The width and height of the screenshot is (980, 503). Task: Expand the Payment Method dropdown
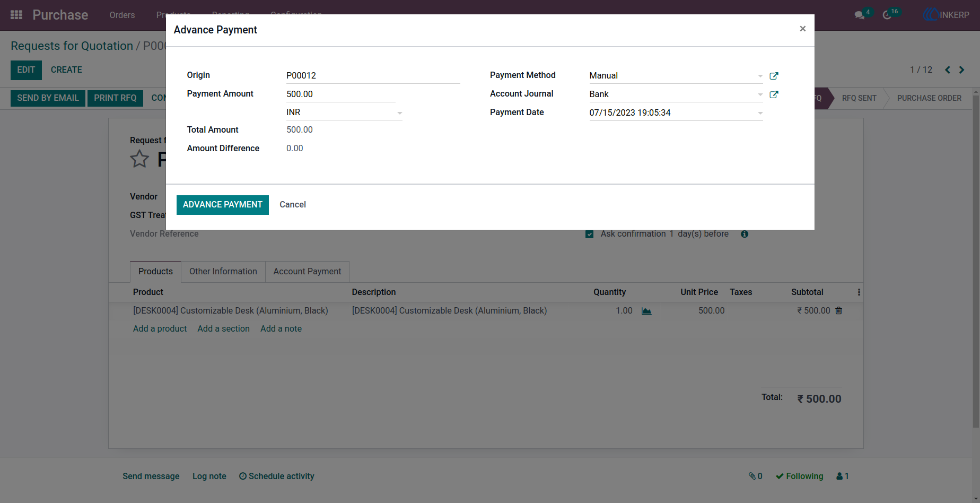tap(760, 76)
